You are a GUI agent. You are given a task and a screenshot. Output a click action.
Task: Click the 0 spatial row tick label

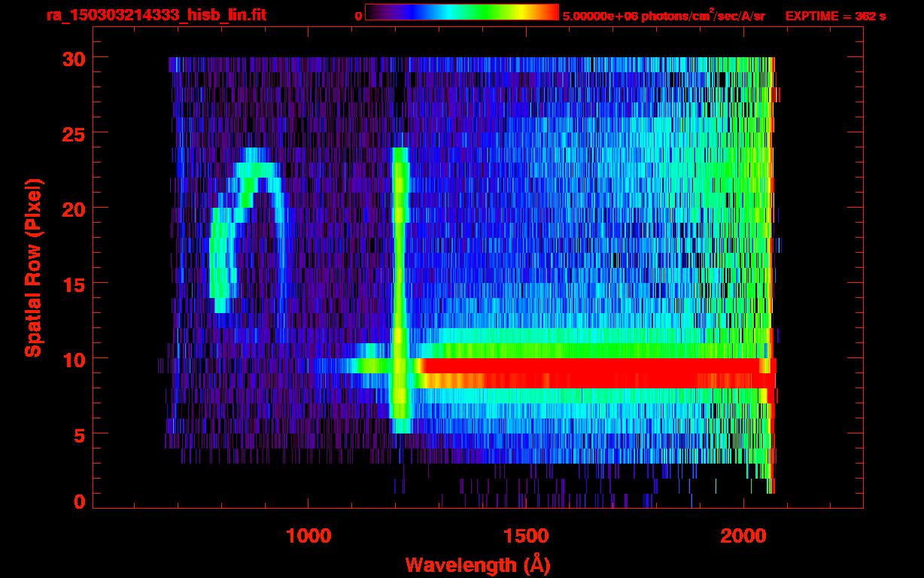pos(80,501)
